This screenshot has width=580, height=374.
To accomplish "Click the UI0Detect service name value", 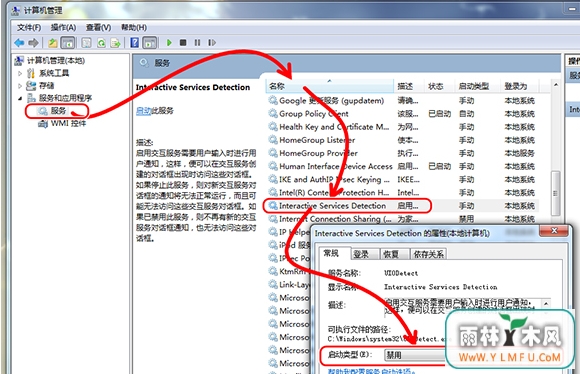I will (401, 273).
